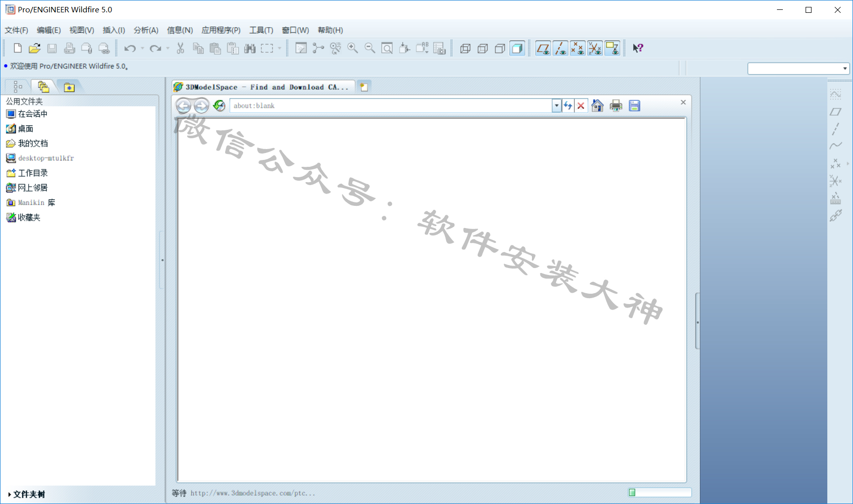Open the undo history dropdown arrow
853x504 pixels.
pos(142,48)
